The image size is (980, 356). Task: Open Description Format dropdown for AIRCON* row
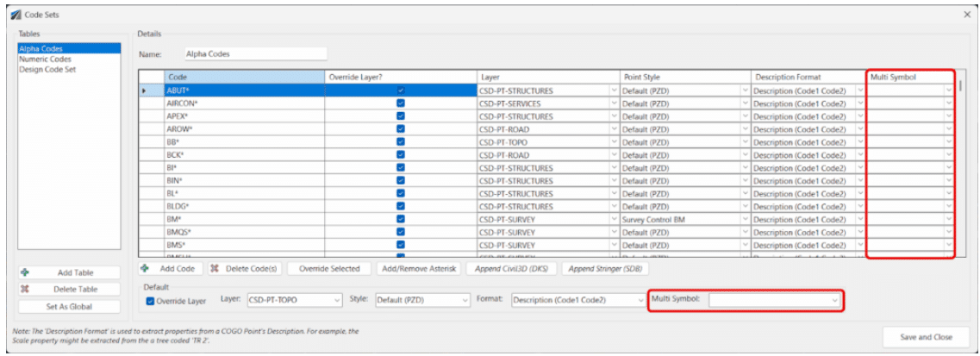pyautogui.click(x=860, y=103)
